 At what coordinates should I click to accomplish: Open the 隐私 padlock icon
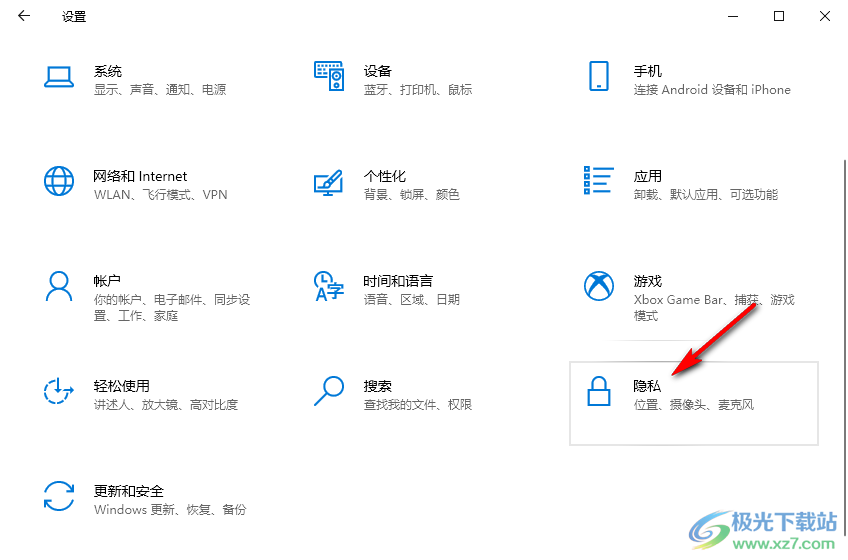tap(599, 391)
